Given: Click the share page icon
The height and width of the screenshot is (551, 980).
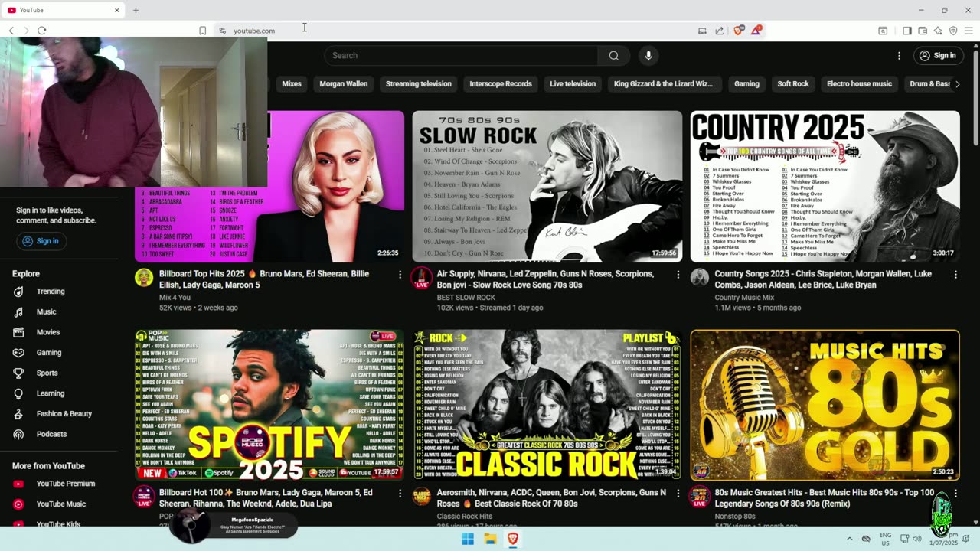Looking at the screenshot, I should click(x=720, y=31).
